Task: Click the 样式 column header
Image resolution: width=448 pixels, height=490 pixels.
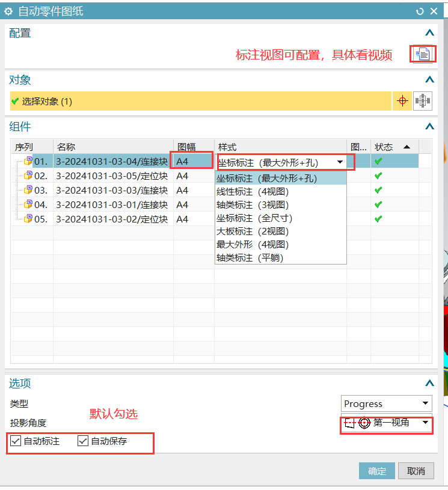Action: point(280,147)
